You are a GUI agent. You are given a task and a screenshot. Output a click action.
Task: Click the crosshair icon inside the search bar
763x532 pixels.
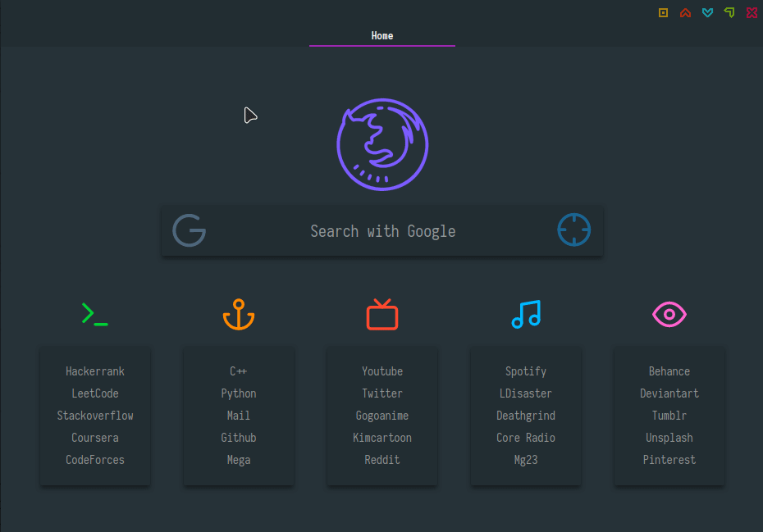pyautogui.click(x=573, y=230)
